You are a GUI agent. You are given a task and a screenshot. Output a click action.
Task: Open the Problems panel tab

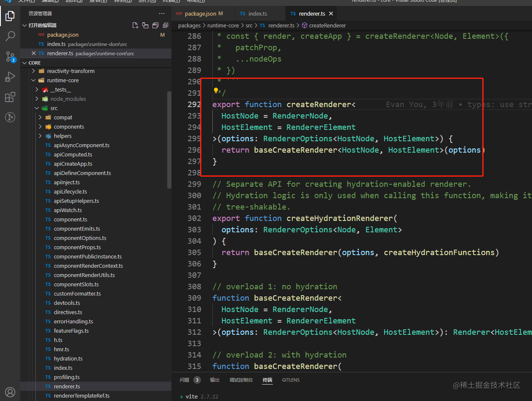coord(190,380)
